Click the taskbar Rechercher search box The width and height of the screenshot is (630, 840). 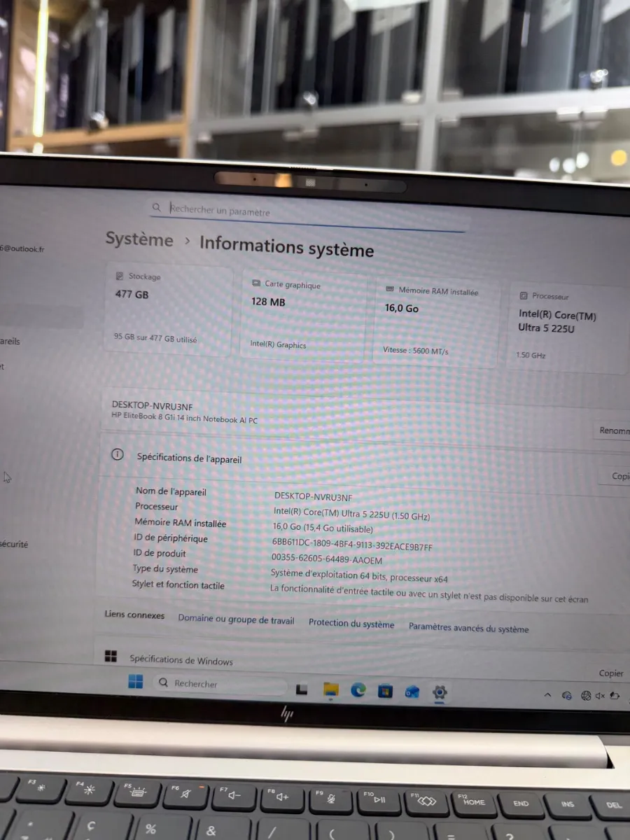coord(220,684)
